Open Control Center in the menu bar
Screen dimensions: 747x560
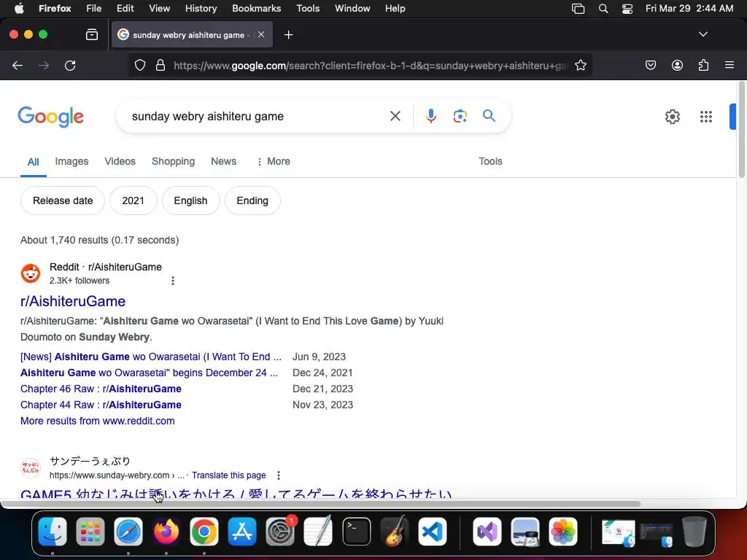click(627, 9)
